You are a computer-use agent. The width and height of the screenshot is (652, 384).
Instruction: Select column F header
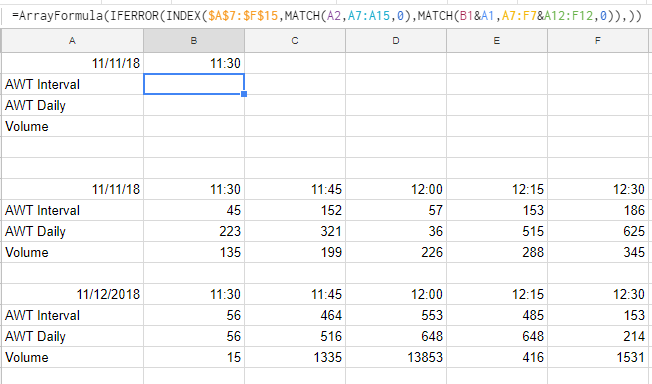coord(598,41)
